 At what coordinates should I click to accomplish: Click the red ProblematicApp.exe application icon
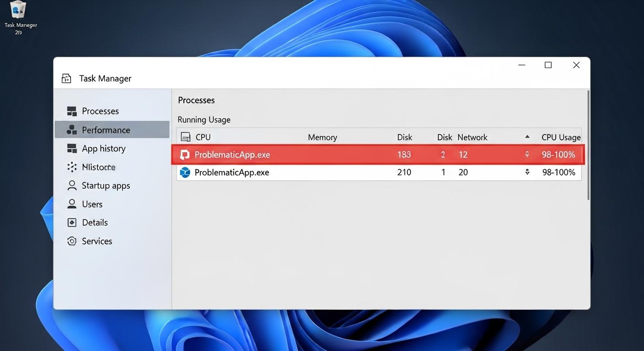(184, 154)
